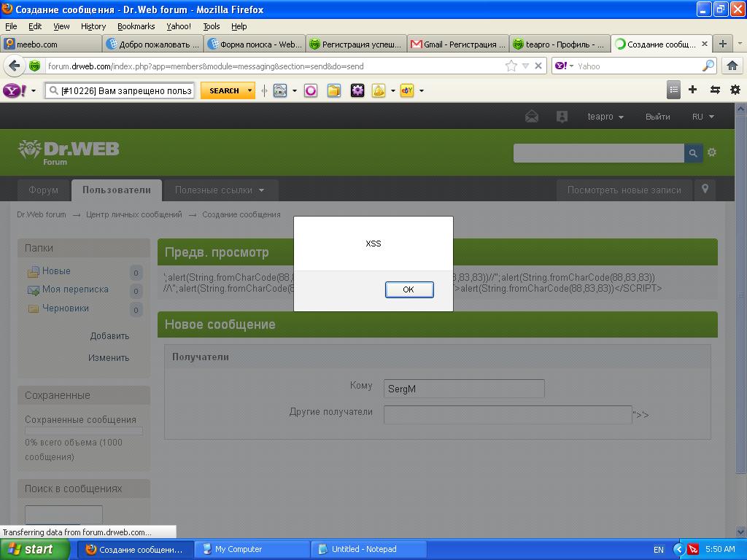
Task: Open Yahoo toolbar settings gear
Action: pyautogui.click(x=735, y=90)
